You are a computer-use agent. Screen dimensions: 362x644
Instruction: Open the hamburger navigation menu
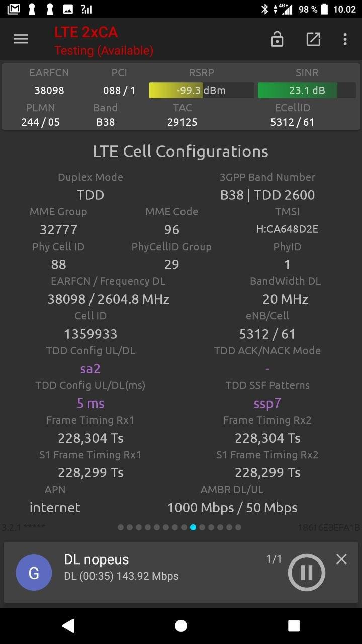pyautogui.click(x=21, y=39)
